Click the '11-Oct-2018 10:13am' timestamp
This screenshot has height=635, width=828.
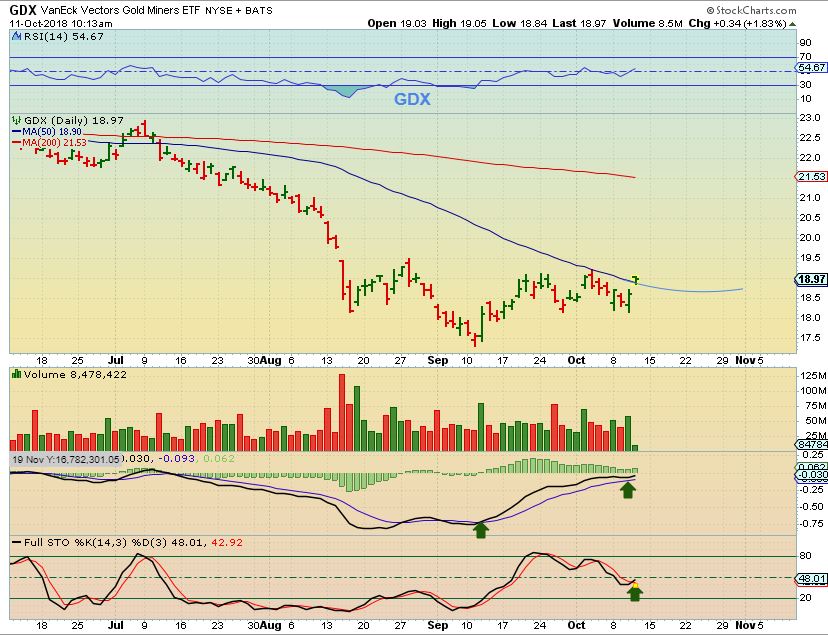tap(61, 24)
